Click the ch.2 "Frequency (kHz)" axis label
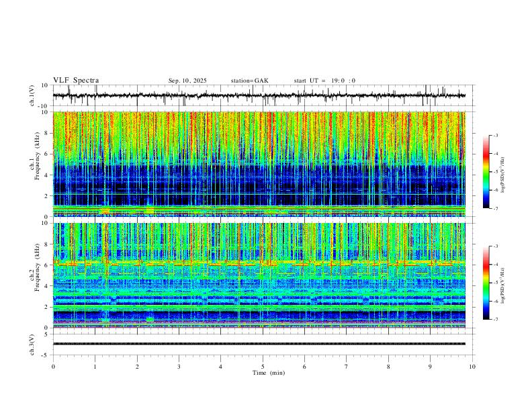The height and width of the screenshot is (411, 532). [37, 267]
